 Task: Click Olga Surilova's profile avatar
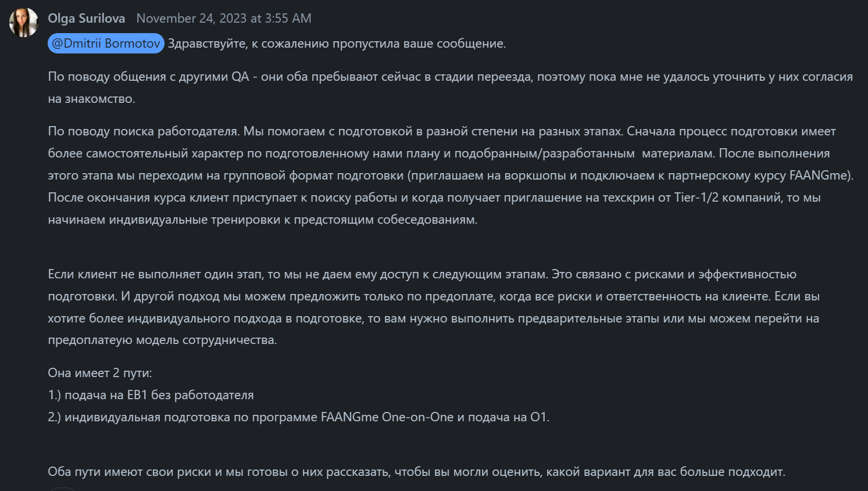coord(24,23)
